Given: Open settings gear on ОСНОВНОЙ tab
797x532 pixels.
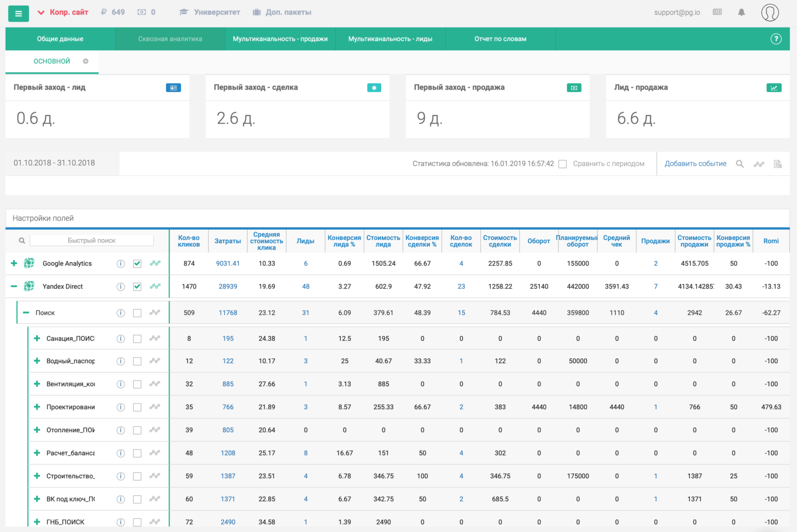Looking at the screenshot, I should click(86, 61).
